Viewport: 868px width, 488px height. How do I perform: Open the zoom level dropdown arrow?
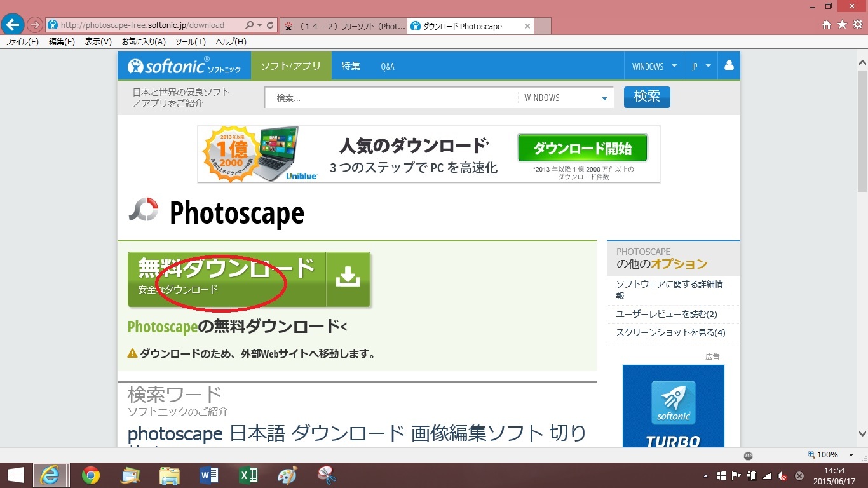851,455
